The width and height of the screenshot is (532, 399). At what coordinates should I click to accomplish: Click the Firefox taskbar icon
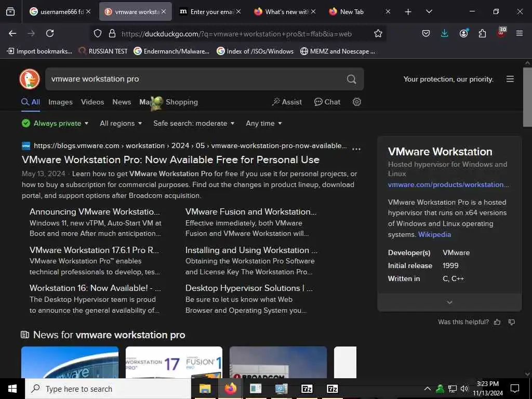click(230, 389)
